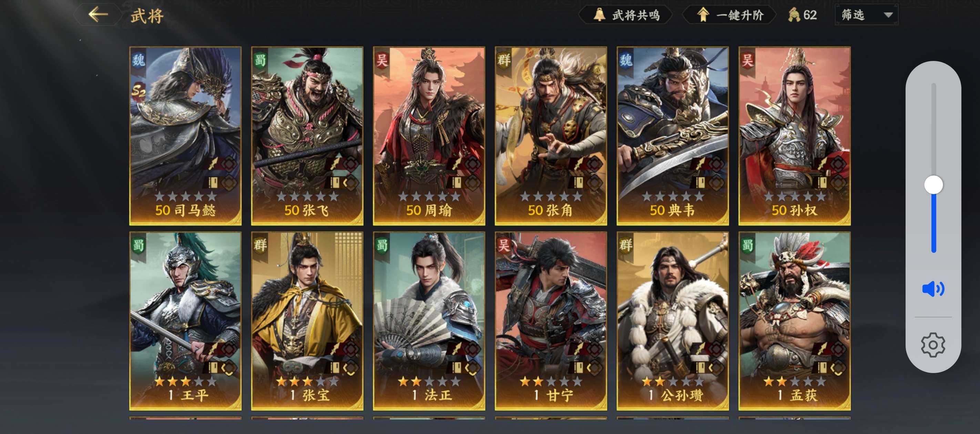Mute volume with the speaker icon
This screenshot has width=980, height=434.
pos(933,289)
